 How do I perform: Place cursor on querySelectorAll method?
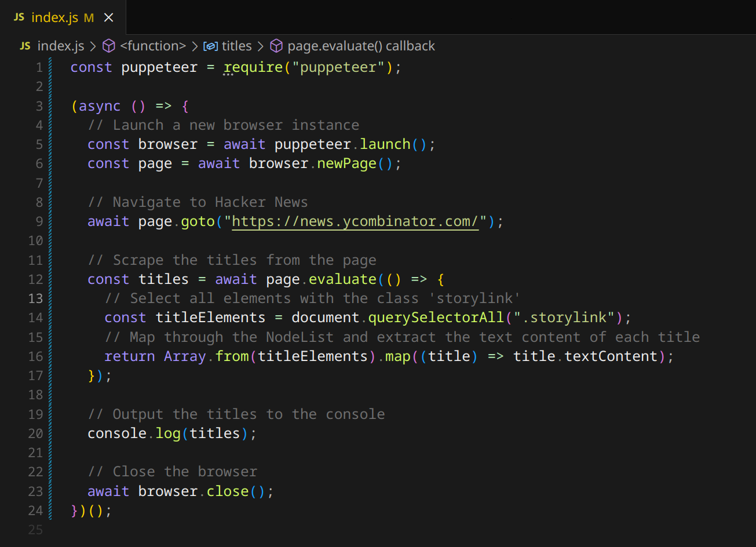point(436,318)
